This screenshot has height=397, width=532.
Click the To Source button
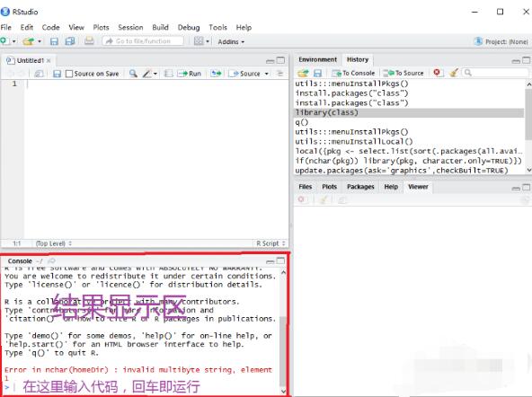tap(403, 73)
